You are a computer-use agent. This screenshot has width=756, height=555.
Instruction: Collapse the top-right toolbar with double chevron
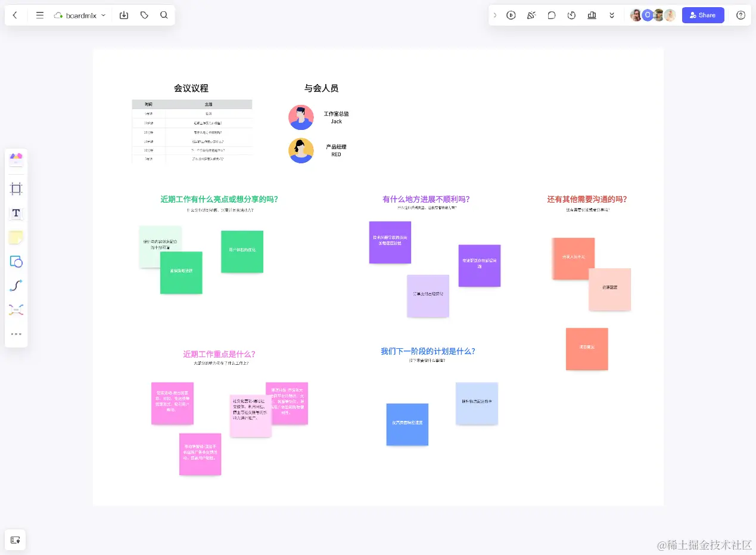pyautogui.click(x=612, y=15)
